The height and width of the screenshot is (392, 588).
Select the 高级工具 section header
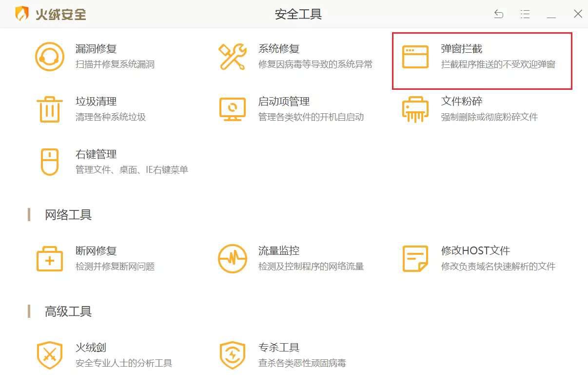tap(67, 311)
